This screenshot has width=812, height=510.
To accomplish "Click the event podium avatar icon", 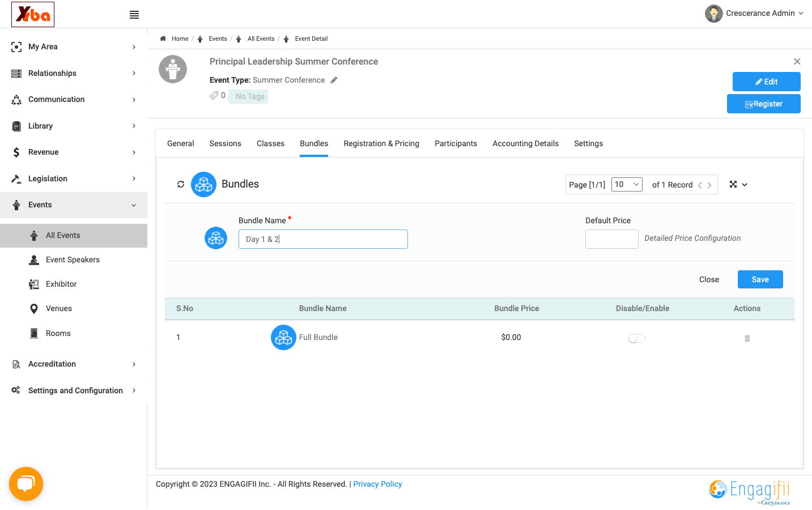I will (173, 69).
